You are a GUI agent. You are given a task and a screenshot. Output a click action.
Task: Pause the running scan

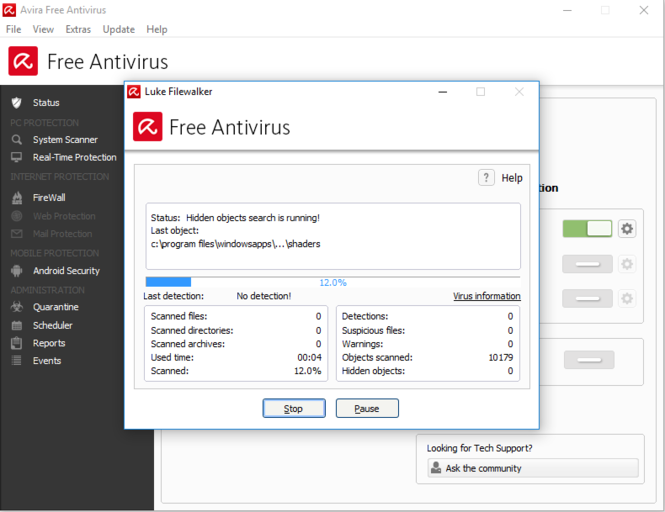(367, 408)
